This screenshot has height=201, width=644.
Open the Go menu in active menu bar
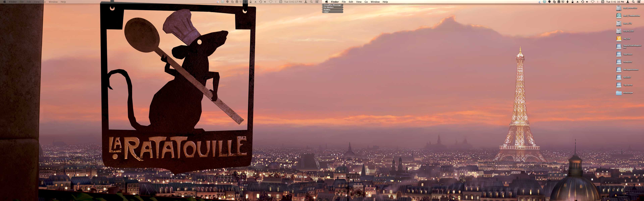point(366,2)
